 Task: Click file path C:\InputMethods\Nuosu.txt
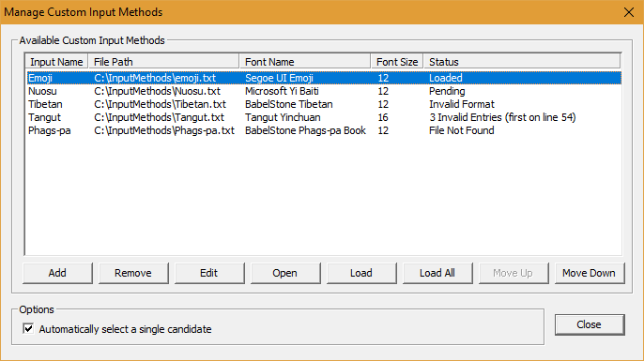(x=158, y=91)
